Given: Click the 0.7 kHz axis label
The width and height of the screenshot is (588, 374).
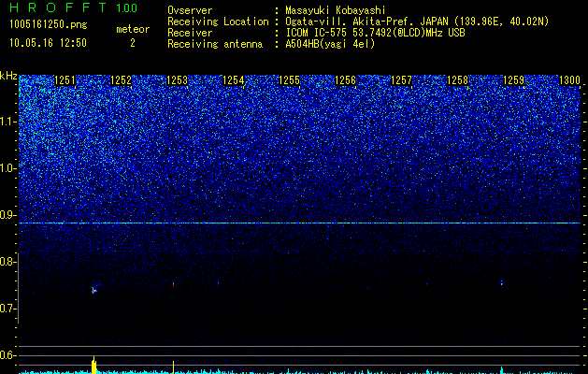Looking at the screenshot, I should (7, 309).
